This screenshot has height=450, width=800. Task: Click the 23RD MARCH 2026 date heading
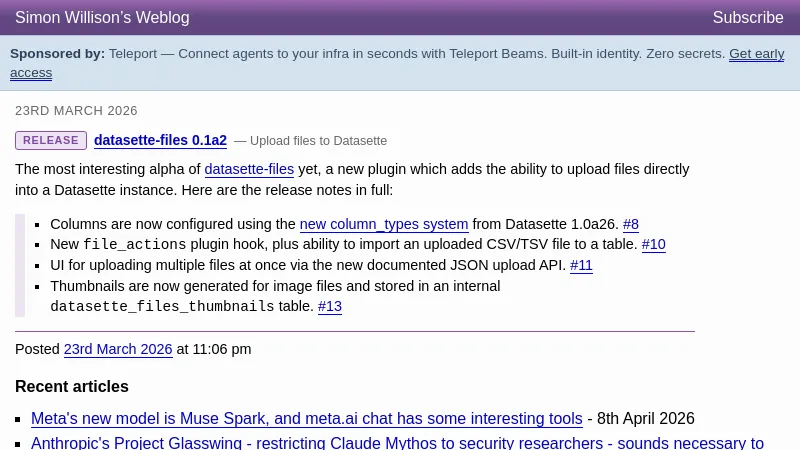pyautogui.click(x=76, y=111)
